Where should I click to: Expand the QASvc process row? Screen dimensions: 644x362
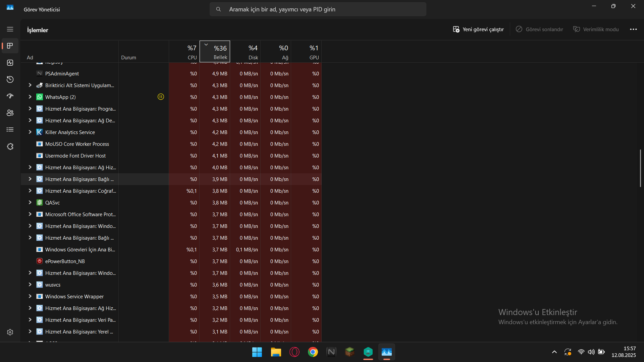30,202
